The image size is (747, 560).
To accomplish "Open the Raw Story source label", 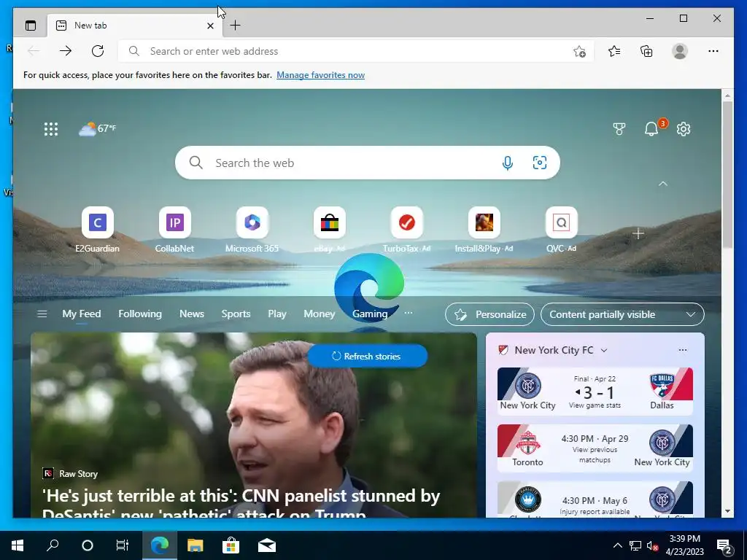I will click(x=71, y=474).
